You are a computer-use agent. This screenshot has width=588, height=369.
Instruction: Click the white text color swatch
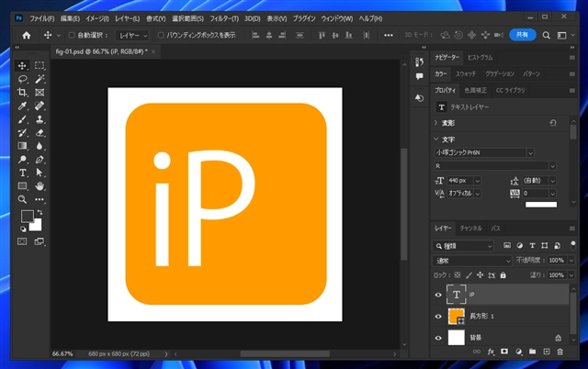pyautogui.click(x=541, y=204)
